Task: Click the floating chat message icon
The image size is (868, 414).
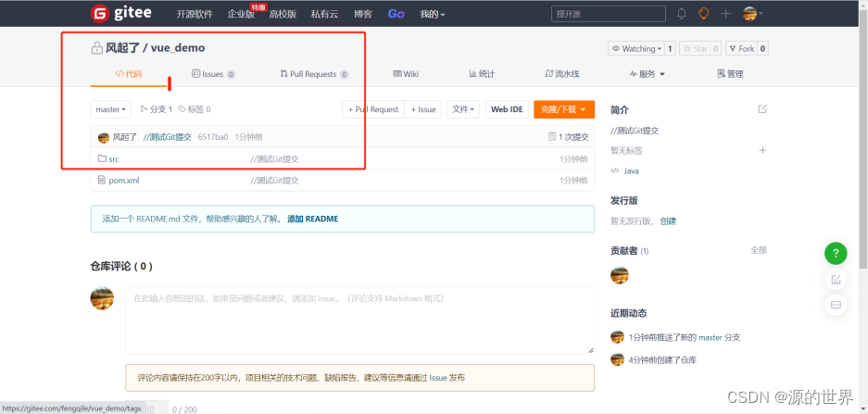Action: coord(836,305)
